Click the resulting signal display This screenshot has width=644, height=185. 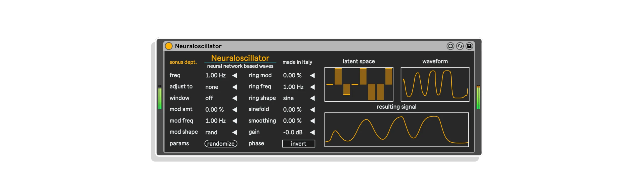(x=396, y=130)
